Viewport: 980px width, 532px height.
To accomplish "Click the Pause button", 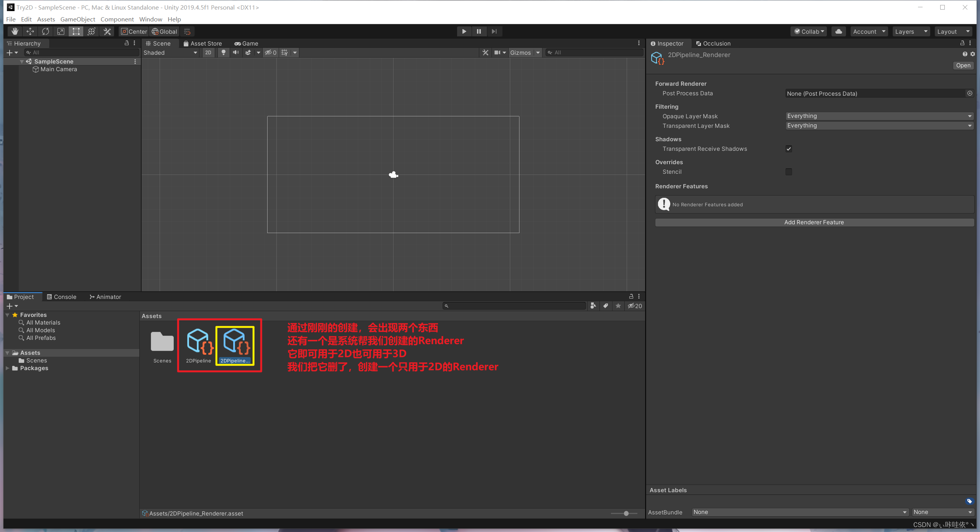I will (x=479, y=31).
